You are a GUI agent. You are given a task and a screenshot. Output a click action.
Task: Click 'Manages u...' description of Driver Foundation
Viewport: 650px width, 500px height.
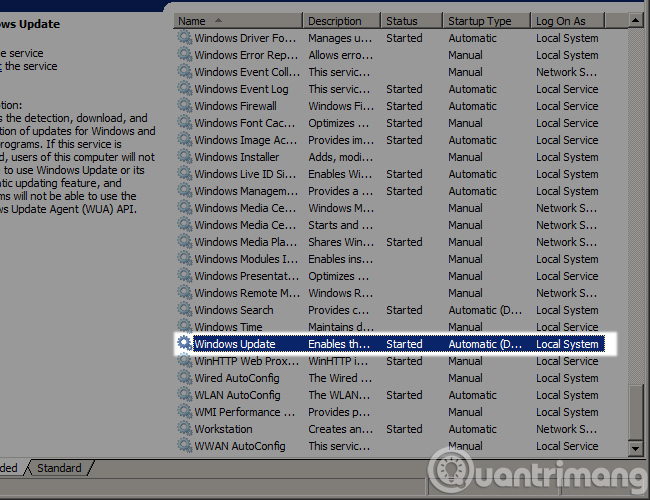[340, 38]
